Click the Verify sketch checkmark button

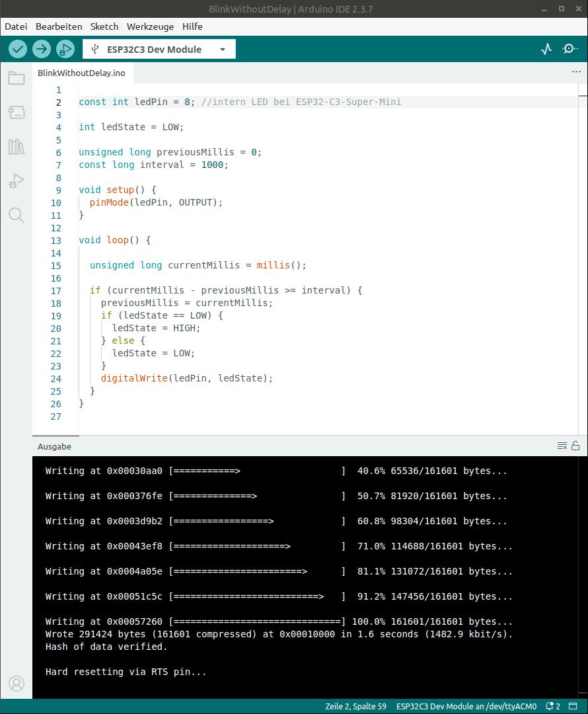pos(18,48)
